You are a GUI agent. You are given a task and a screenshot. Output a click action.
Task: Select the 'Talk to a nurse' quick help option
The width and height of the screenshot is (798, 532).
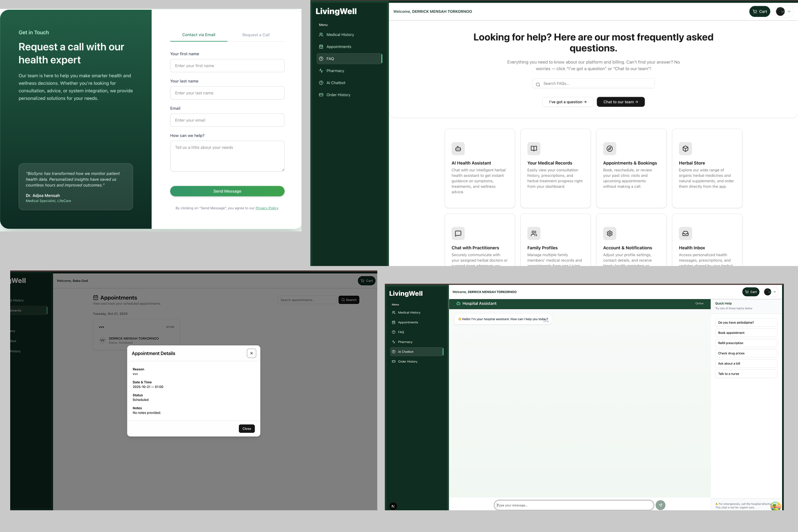tap(746, 374)
